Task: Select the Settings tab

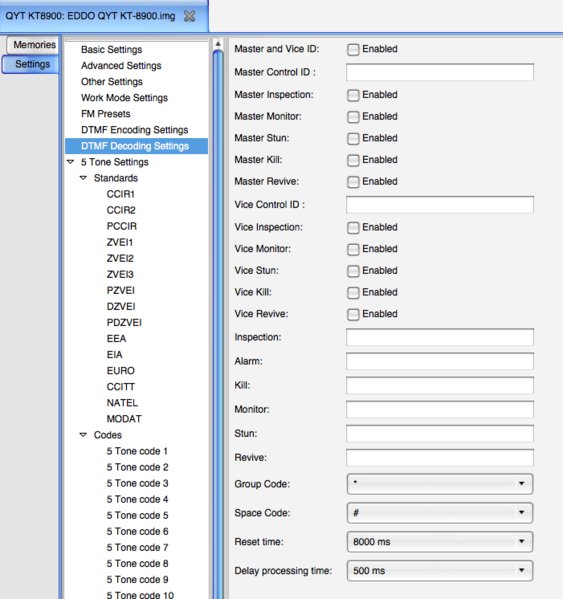Action: tap(31, 64)
